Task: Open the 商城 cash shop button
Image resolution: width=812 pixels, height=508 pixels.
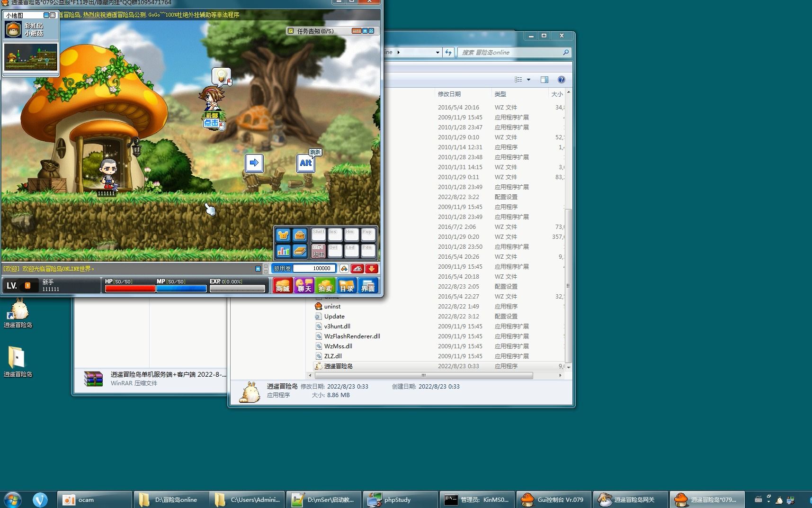Action: tap(283, 286)
